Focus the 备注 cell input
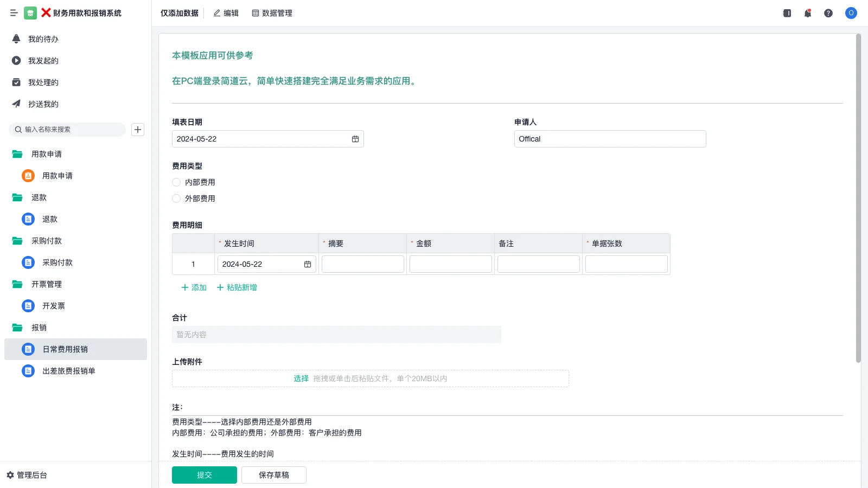 pyautogui.click(x=539, y=264)
